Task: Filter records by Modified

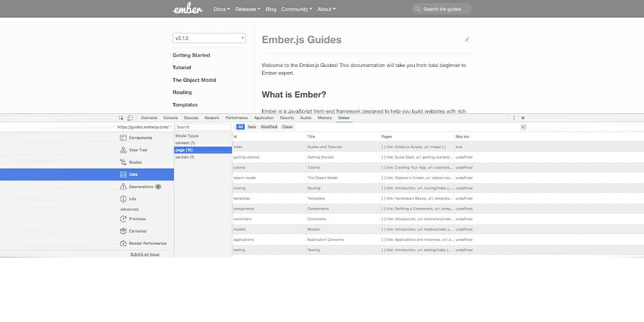Action: (269, 127)
